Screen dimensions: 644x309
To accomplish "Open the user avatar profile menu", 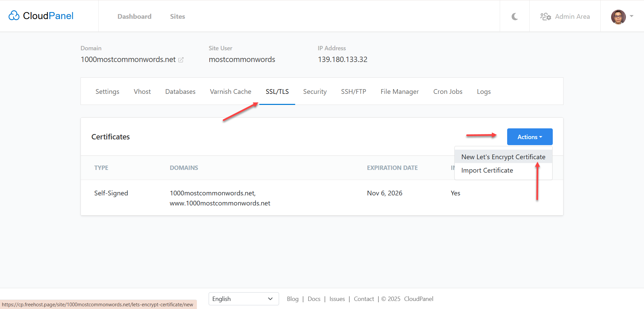I will tap(618, 17).
